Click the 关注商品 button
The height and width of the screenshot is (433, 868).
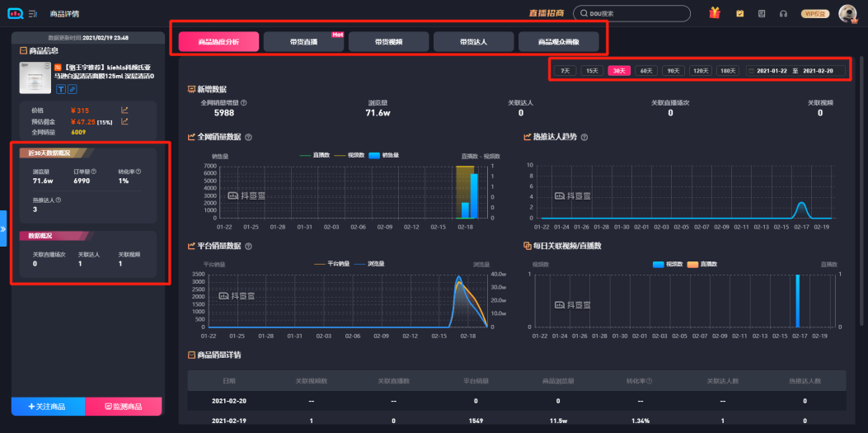(48, 407)
